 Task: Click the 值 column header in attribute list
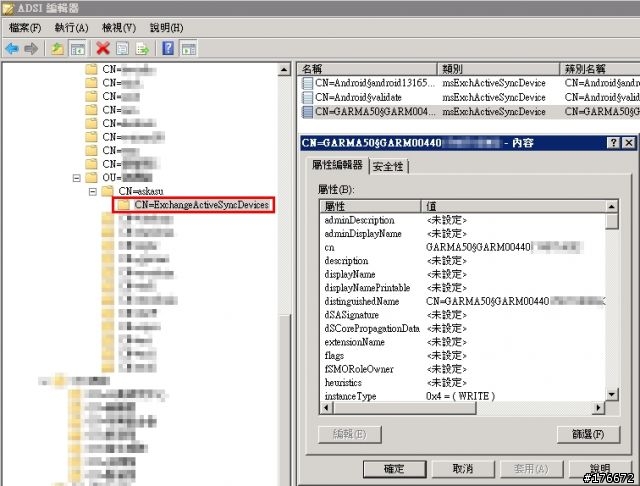(513, 206)
